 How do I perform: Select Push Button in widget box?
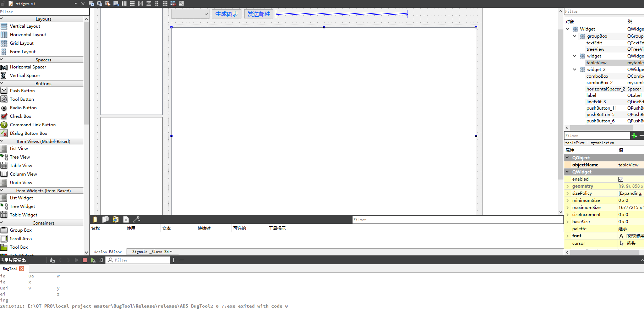pyautogui.click(x=22, y=91)
